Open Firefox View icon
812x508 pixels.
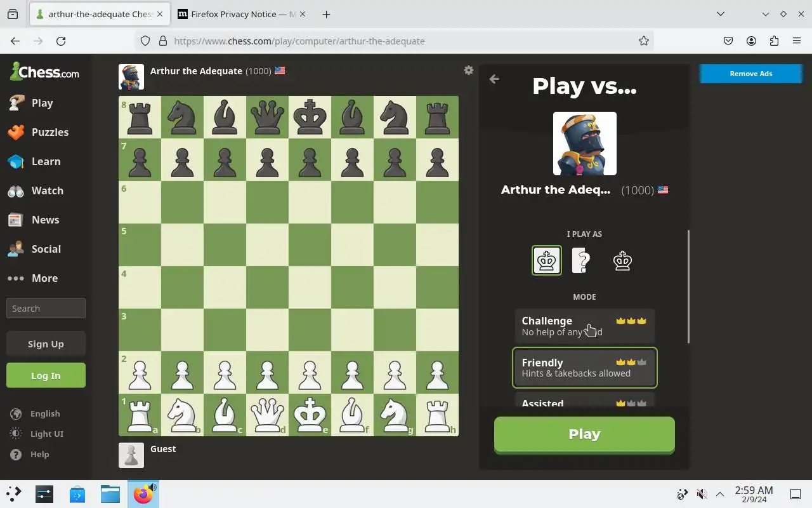(13, 14)
